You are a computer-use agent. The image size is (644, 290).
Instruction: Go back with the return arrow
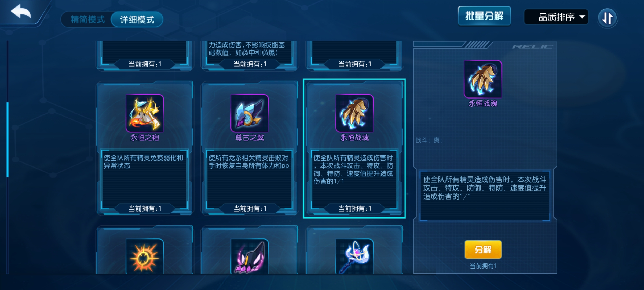point(21,12)
